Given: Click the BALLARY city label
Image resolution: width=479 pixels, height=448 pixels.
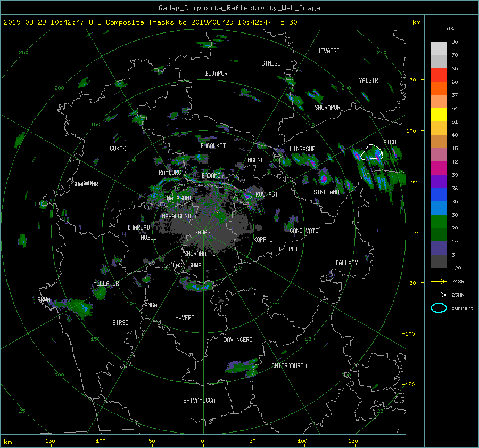Looking at the screenshot, I should pos(346,263).
